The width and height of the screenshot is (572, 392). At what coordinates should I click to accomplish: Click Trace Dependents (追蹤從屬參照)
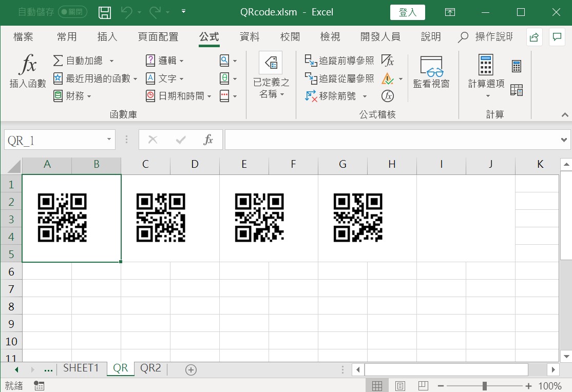click(339, 79)
